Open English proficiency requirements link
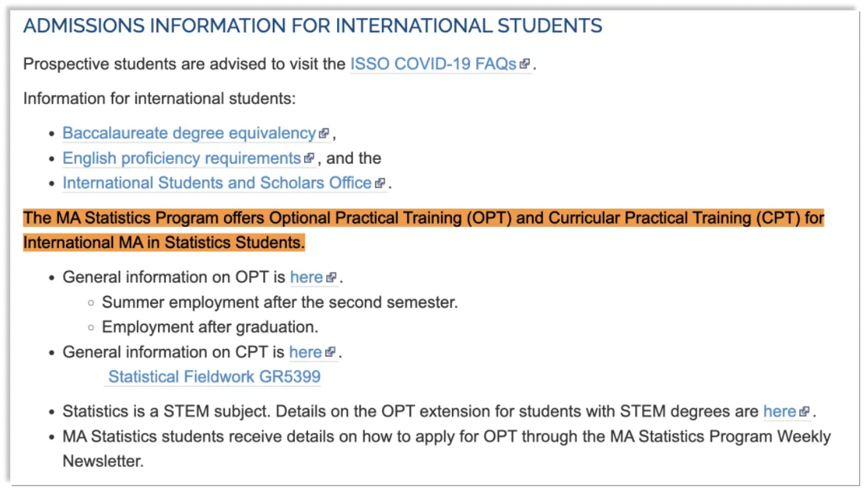868x492 pixels. coord(182,159)
